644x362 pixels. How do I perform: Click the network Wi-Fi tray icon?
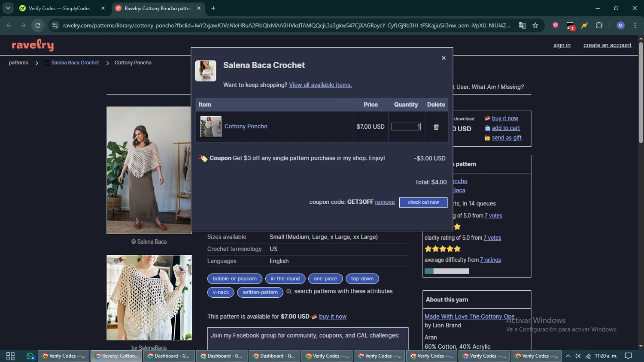(x=588, y=356)
